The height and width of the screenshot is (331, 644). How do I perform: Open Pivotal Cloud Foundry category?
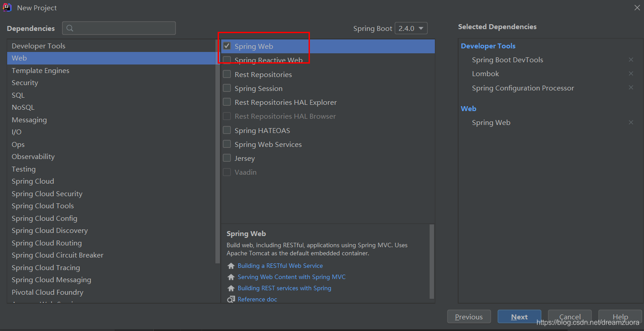112,292
